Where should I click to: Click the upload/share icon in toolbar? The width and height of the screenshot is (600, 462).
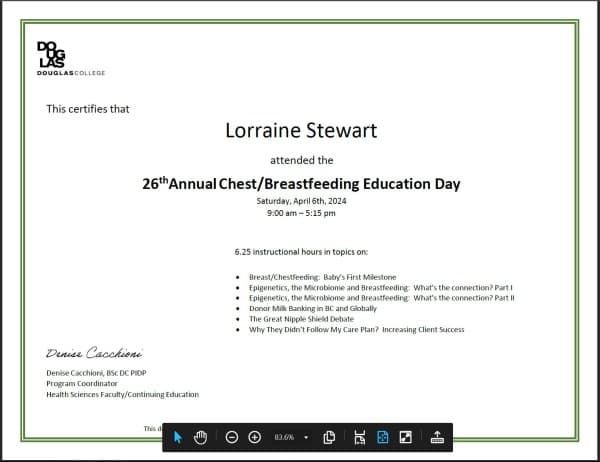436,437
